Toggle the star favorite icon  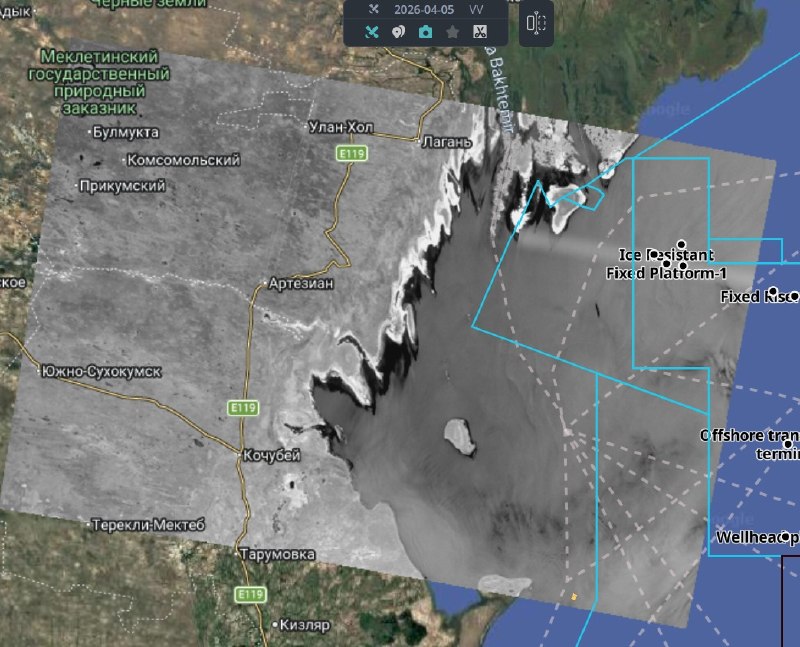click(x=452, y=32)
